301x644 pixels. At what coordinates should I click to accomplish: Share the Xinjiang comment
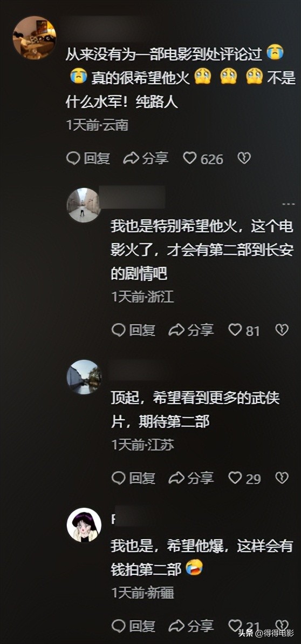(x=191, y=626)
